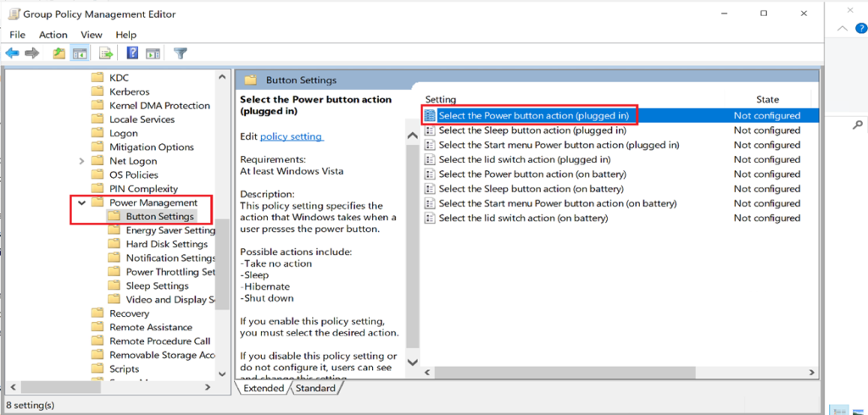Click the gray Forward arrow in toolbar
The image size is (868, 415).
click(32, 53)
